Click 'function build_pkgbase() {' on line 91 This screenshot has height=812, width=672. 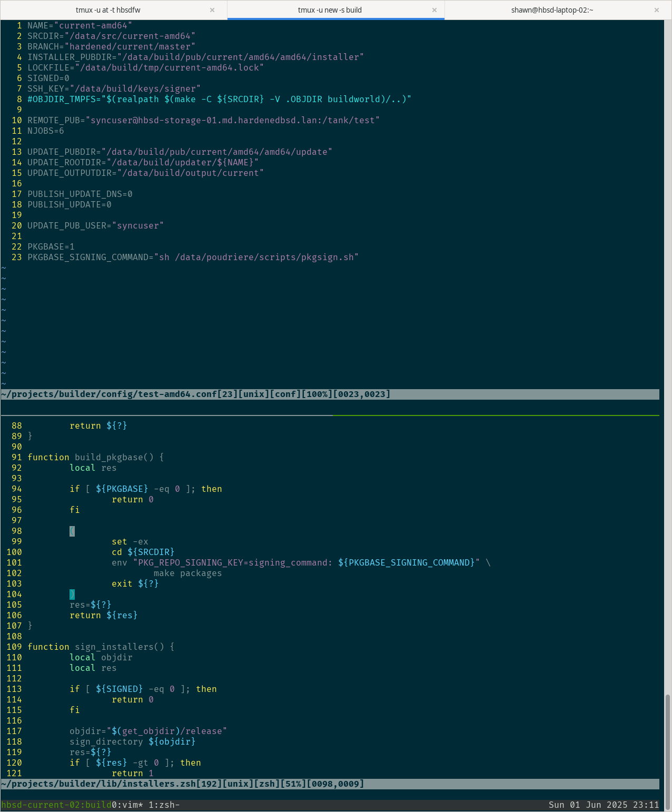point(95,457)
